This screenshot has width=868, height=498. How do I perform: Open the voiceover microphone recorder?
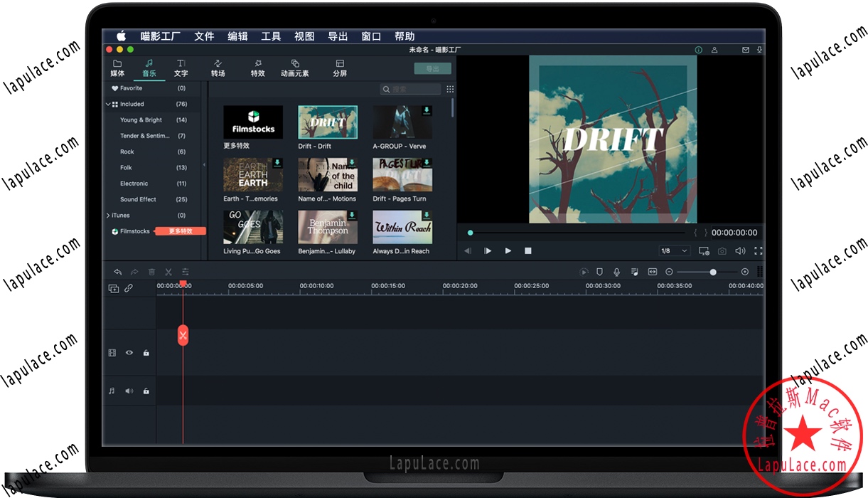point(616,272)
